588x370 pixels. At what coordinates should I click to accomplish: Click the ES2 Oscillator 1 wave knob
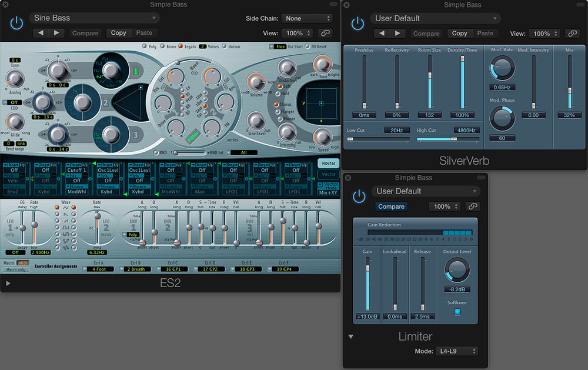111,70
